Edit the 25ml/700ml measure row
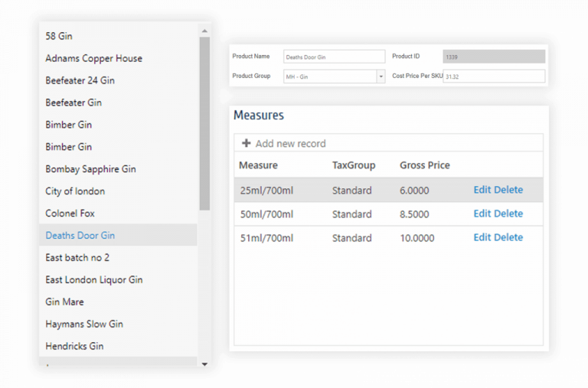588x388 pixels. click(x=482, y=190)
